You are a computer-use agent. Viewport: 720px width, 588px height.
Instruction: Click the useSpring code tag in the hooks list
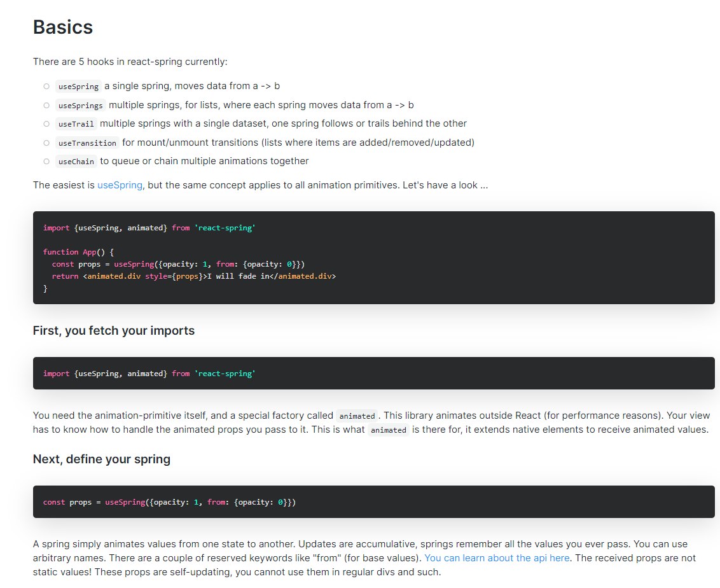pyautogui.click(x=78, y=87)
